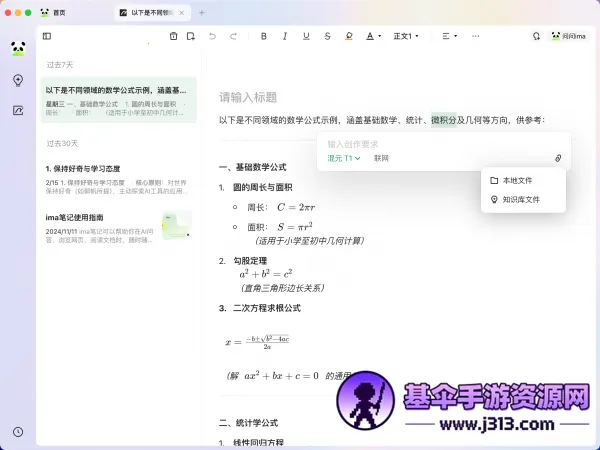The height and width of the screenshot is (450, 600).
Task: Switch to the 首页 tab
Action: [66, 12]
